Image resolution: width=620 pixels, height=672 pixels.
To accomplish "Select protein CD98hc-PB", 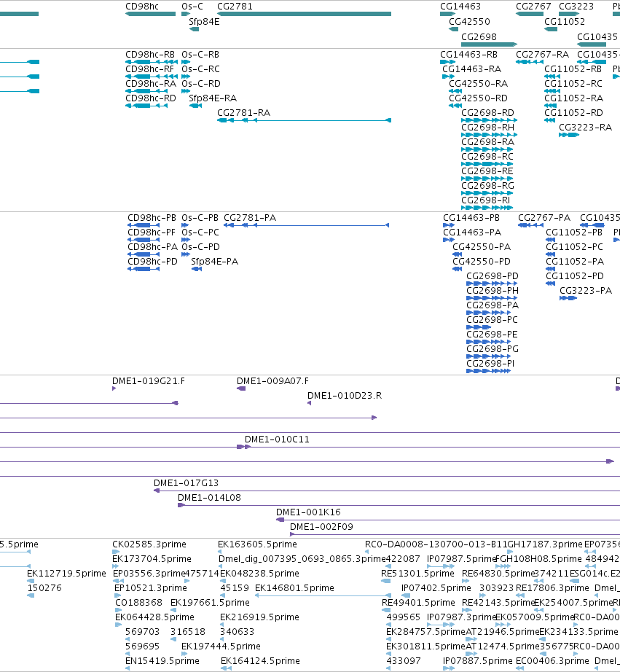I will (x=144, y=225).
